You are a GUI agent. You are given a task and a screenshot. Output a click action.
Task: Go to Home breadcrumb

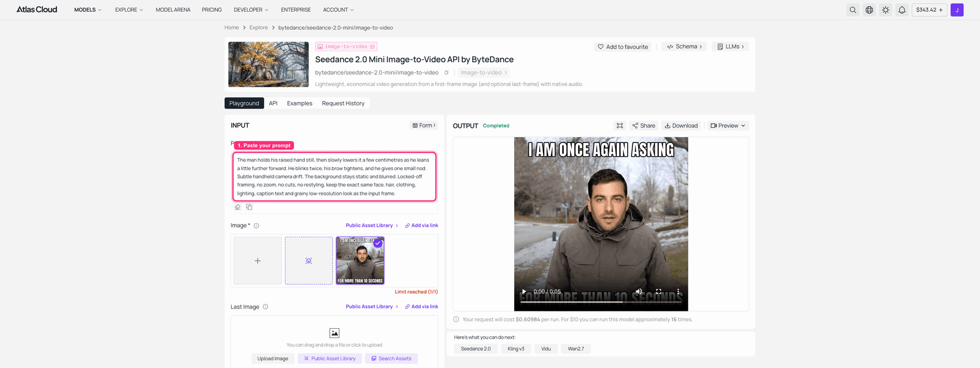232,28
